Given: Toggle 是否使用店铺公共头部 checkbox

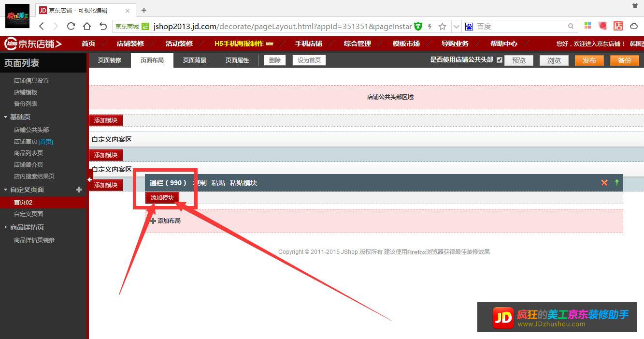Looking at the screenshot, I should [x=500, y=60].
